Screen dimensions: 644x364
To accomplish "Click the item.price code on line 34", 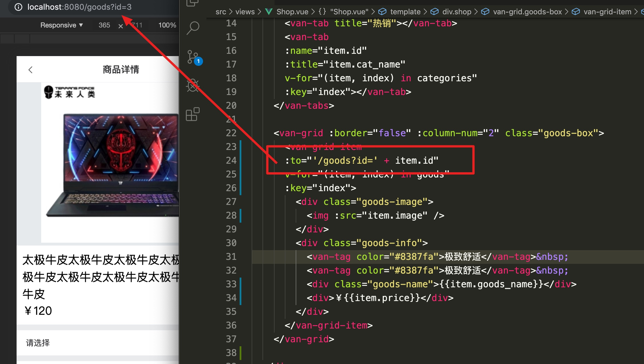I will coord(380,298).
